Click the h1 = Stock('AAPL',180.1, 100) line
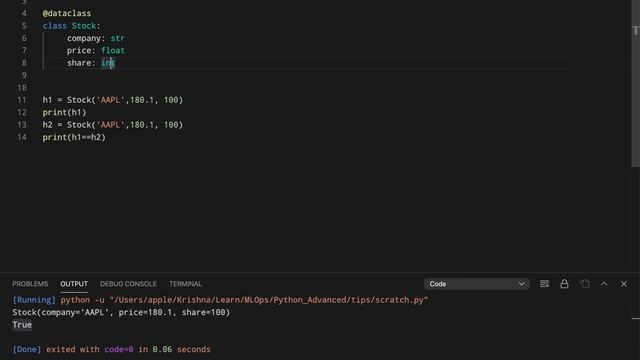Image resolution: width=640 pixels, height=360 pixels. click(x=113, y=100)
